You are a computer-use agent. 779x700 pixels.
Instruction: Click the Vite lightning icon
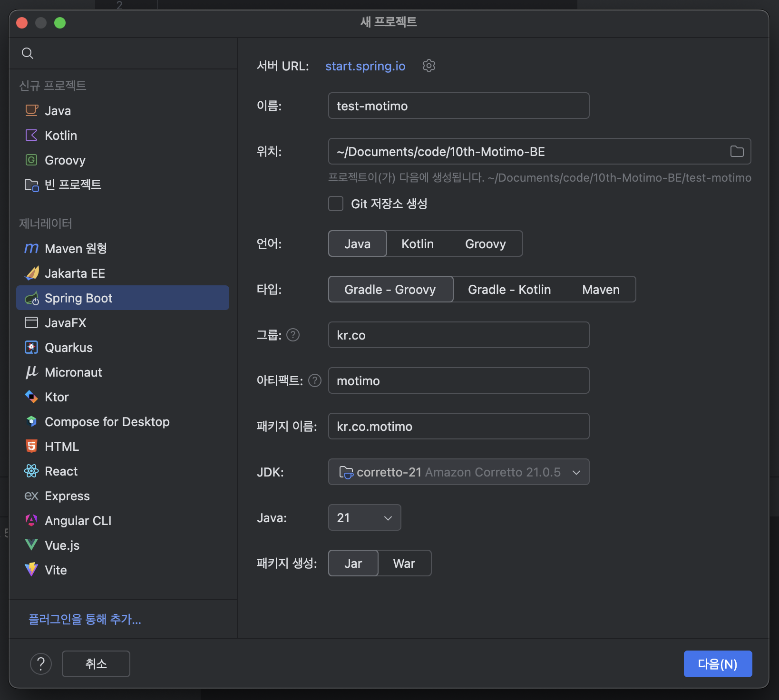pos(31,570)
